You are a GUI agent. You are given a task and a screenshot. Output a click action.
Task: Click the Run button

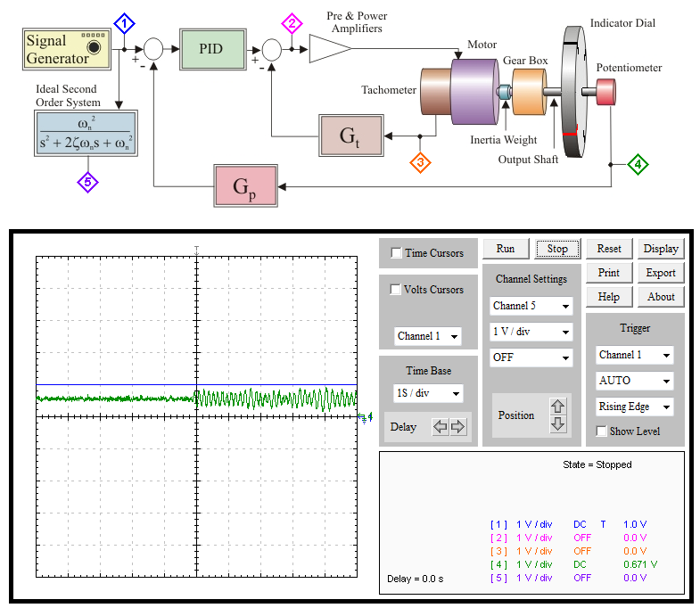pyautogui.click(x=506, y=249)
